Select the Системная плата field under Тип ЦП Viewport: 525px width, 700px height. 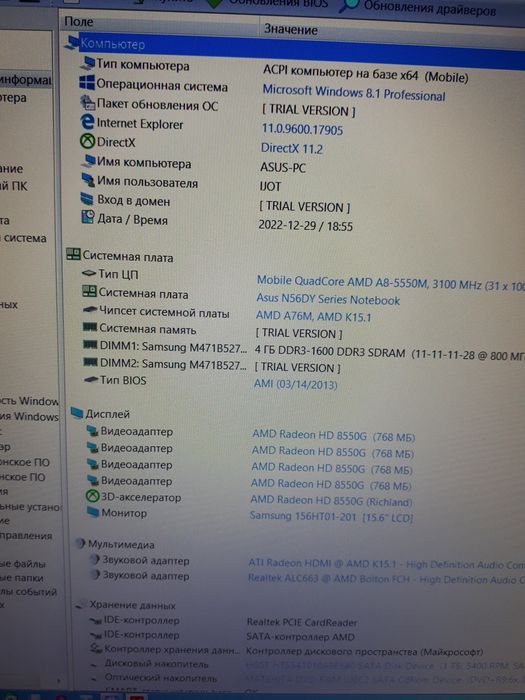[143, 294]
